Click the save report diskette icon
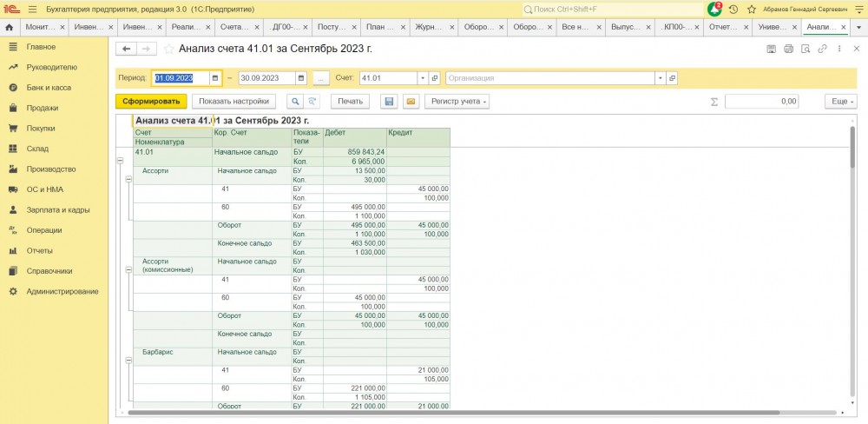868x424 pixels. tap(389, 102)
